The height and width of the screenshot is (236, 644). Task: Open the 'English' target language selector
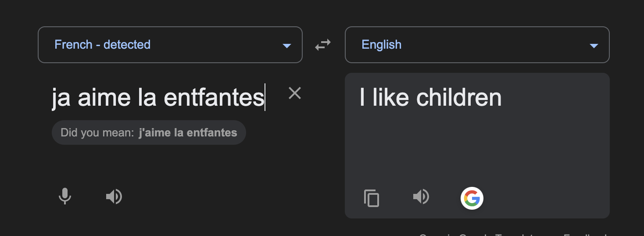pyautogui.click(x=477, y=45)
